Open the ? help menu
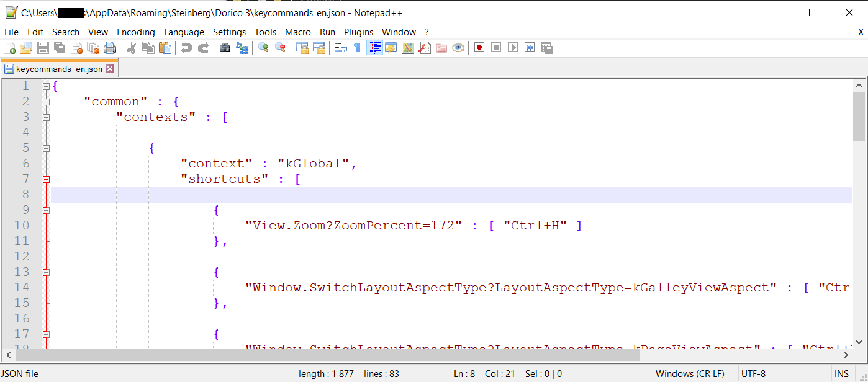The width and height of the screenshot is (868, 382). (x=427, y=32)
